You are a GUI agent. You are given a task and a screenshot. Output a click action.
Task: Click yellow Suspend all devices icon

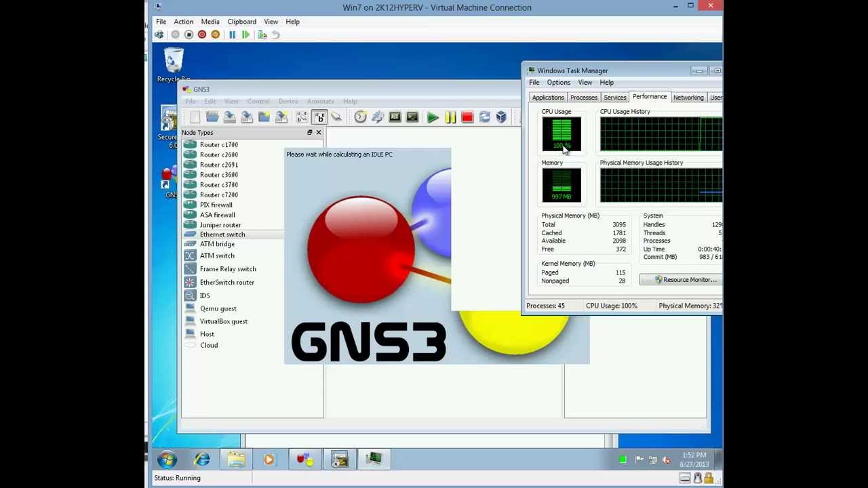[450, 117]
